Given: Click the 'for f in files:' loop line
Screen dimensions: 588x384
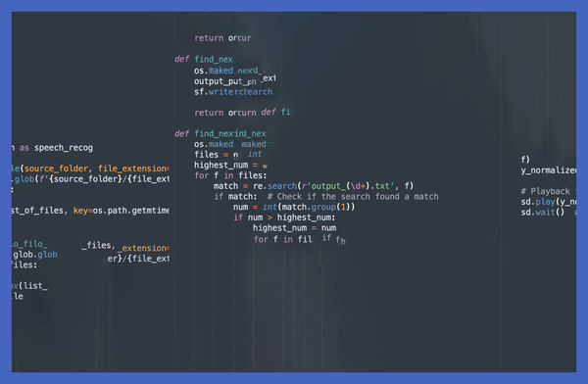Looking at the screenshot, I should (x=230, y=175).
